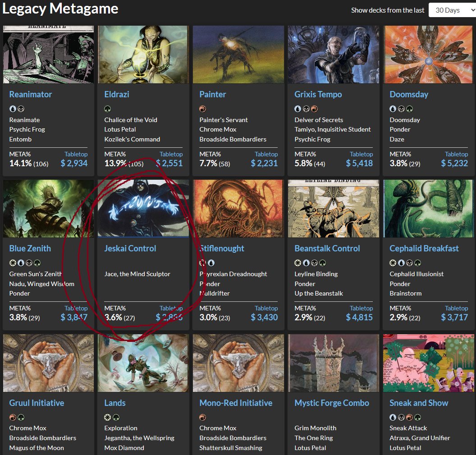Click the green mana symbol under Gruul Initiative
This screenshot has width=476, height=455.
click(x=21, y=418)
